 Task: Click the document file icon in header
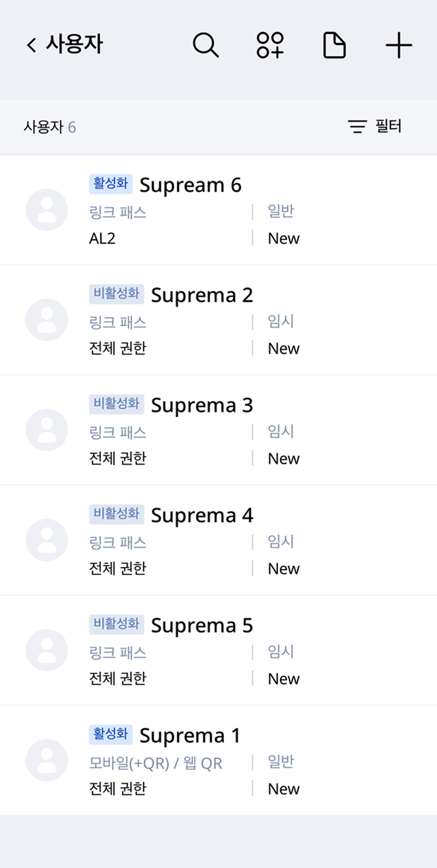coord(334,44)
